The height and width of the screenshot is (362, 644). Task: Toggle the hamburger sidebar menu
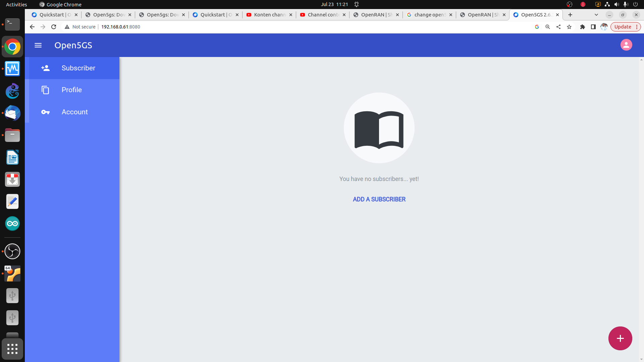pos(38,45)
